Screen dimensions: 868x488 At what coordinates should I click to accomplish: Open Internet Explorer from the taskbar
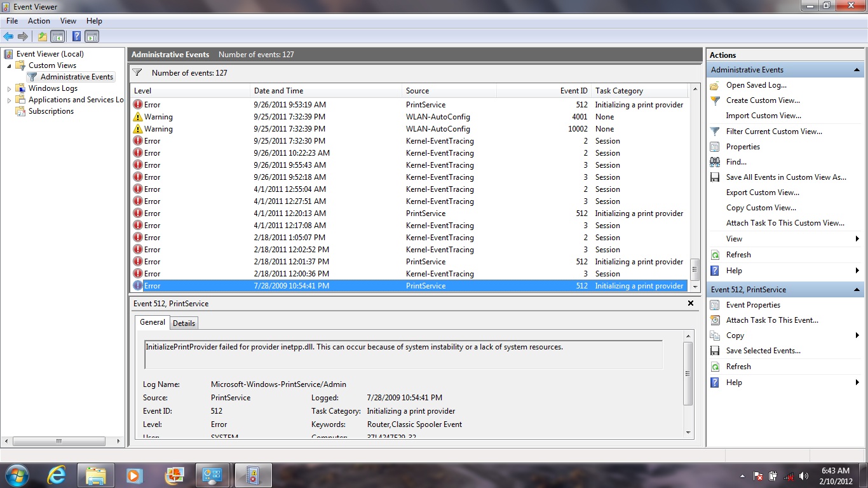tap(57, 475)
